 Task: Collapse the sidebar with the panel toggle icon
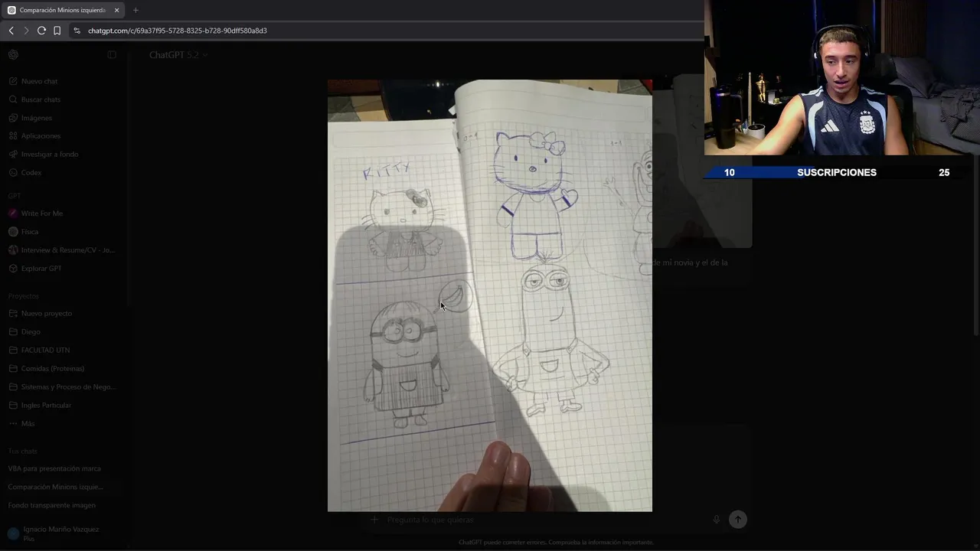point(112,55)
